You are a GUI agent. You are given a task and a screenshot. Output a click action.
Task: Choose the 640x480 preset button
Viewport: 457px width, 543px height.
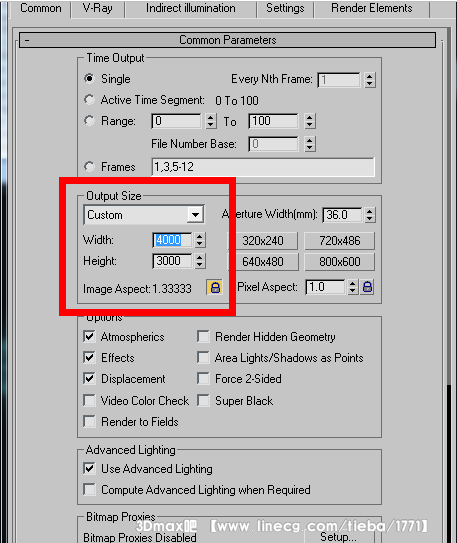262,262
